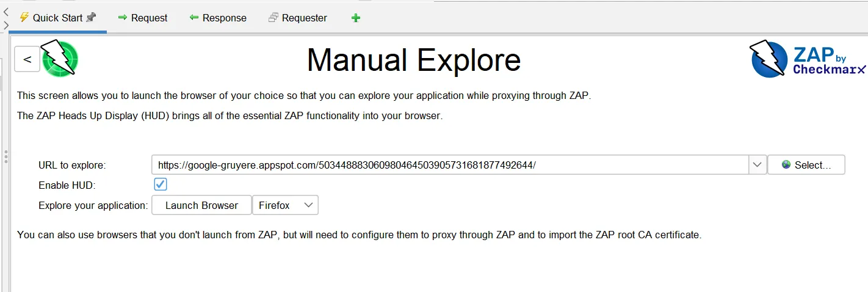Click the left chevron beside the tab bar
Viewport: 868px width, 292px height.
click(5, 11)
